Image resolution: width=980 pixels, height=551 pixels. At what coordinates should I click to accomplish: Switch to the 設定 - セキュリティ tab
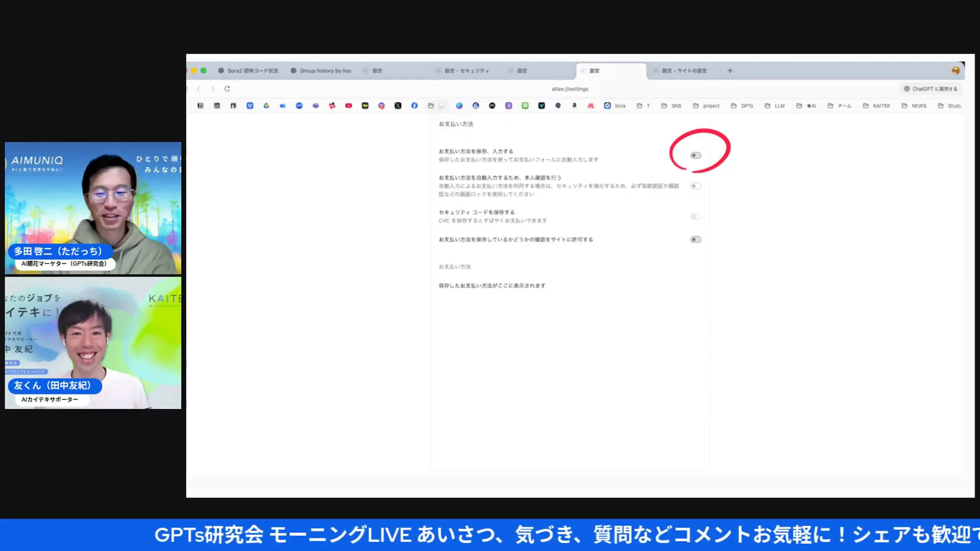tap(464, 70)
